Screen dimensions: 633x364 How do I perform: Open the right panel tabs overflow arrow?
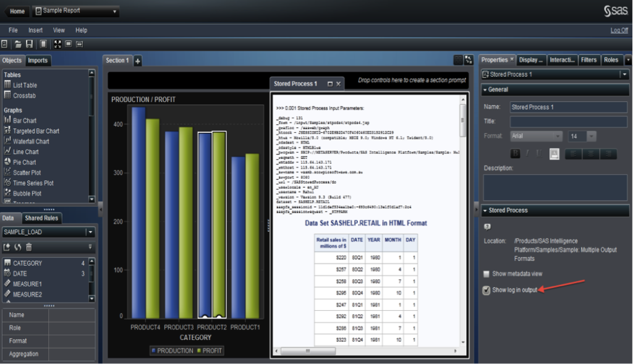628,60
